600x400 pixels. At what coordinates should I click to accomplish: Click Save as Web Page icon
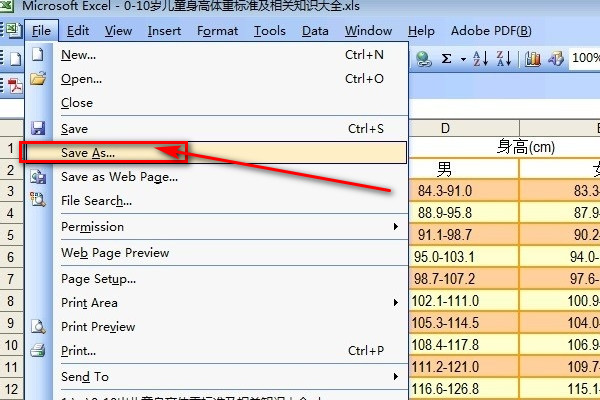point(38,176)
